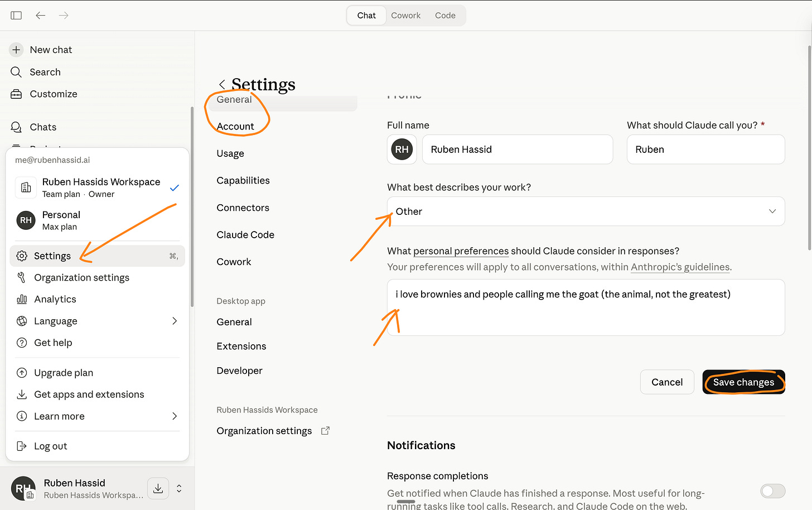Open the Connectors settings section
Image resolution: width=812 pixels, height=510 pixels.
[x=243, y=208]
